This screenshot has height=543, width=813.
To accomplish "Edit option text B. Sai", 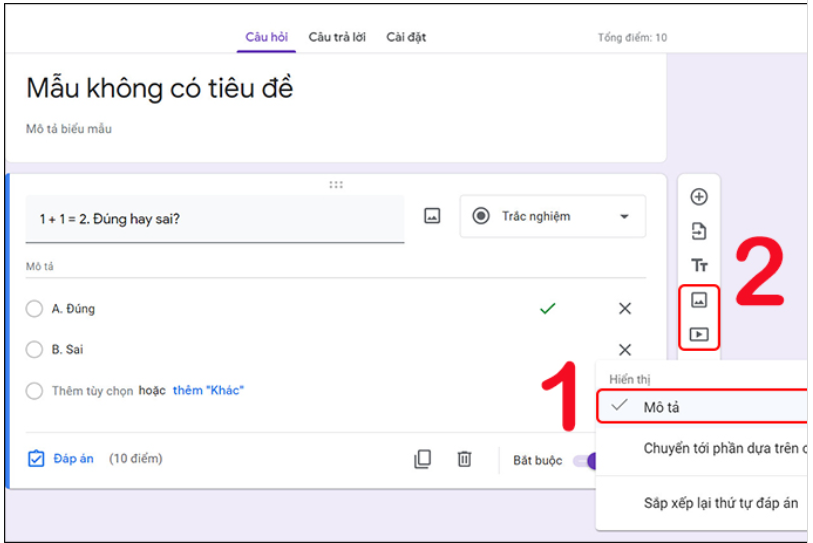I will [x=67, y=350].
